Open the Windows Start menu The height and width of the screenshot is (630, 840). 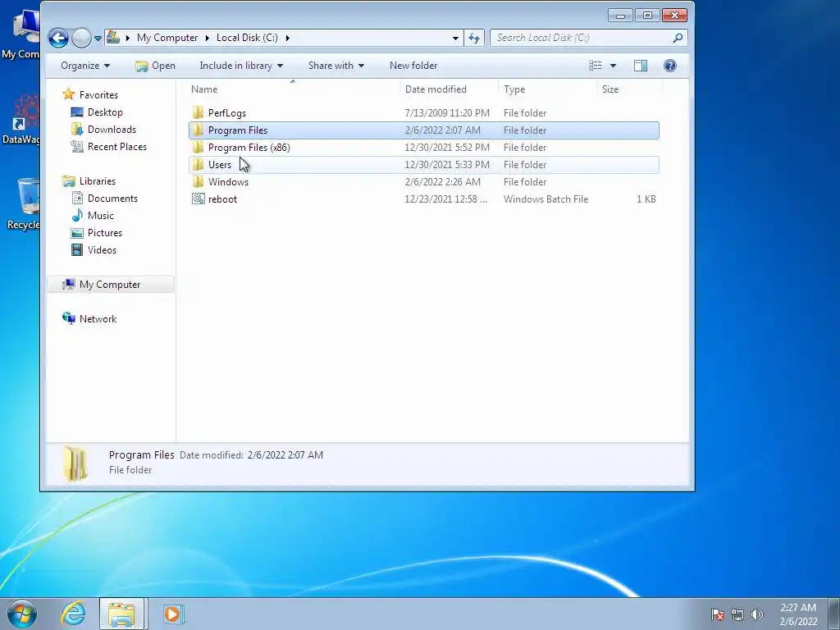tap(22, 614)
